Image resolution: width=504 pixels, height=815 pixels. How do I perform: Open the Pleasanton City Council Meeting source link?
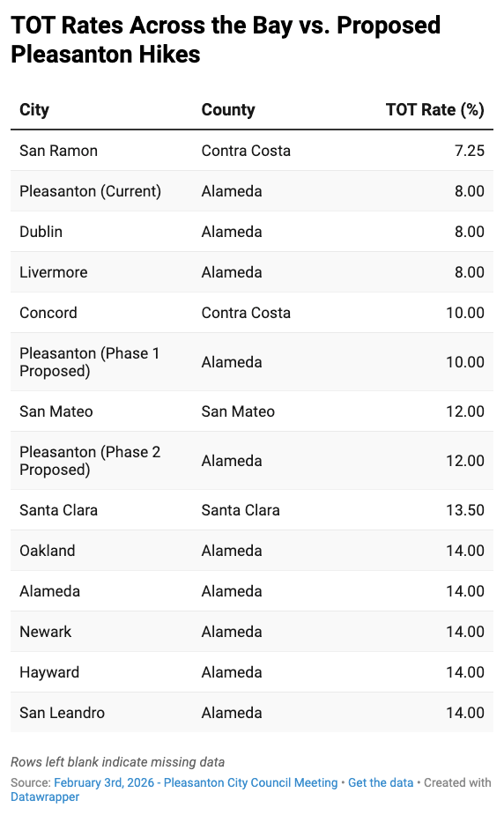[x=196, y=782]
